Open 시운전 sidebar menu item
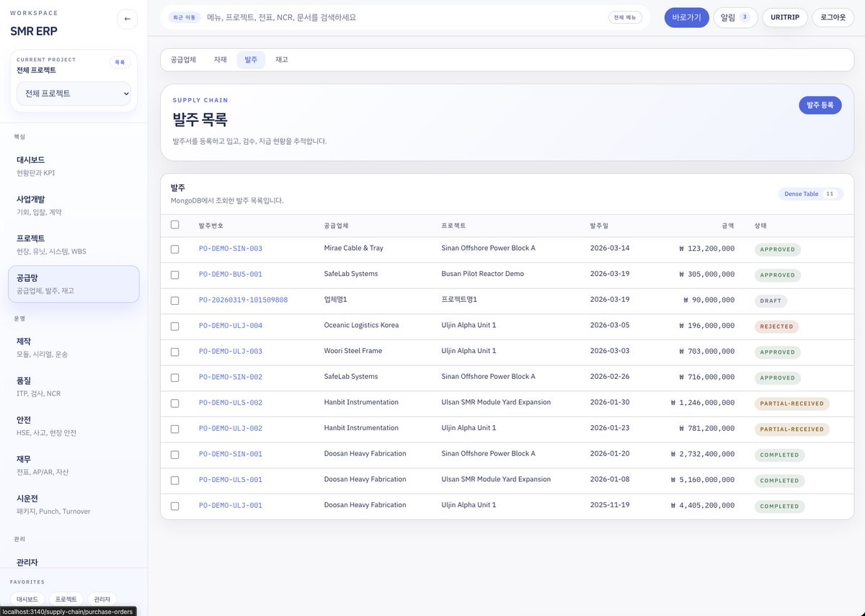Image resolution: width=865 pixels, height=616 pixels. [74, 504]
